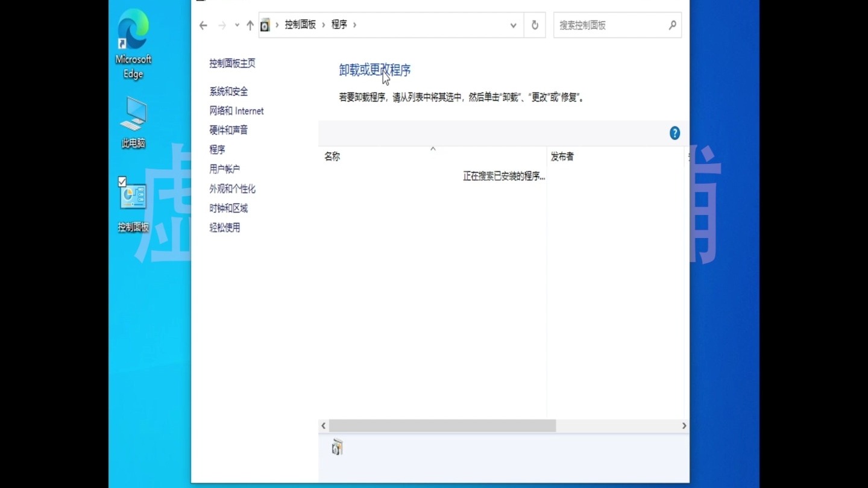Image resolution: width=868 pixels, height=488 pixels.
Task: Select Microsoft Edge desktop shortcut
Action: coord(133,45)
